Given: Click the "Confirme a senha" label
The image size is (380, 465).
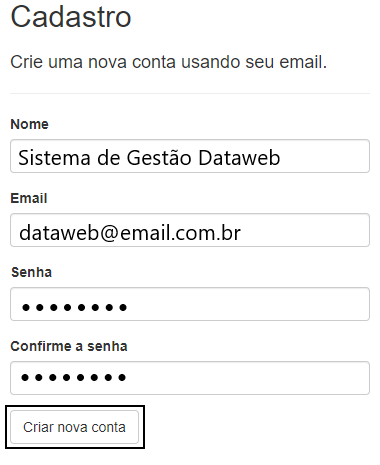Looking at the screenshot, I should [69, 346].
